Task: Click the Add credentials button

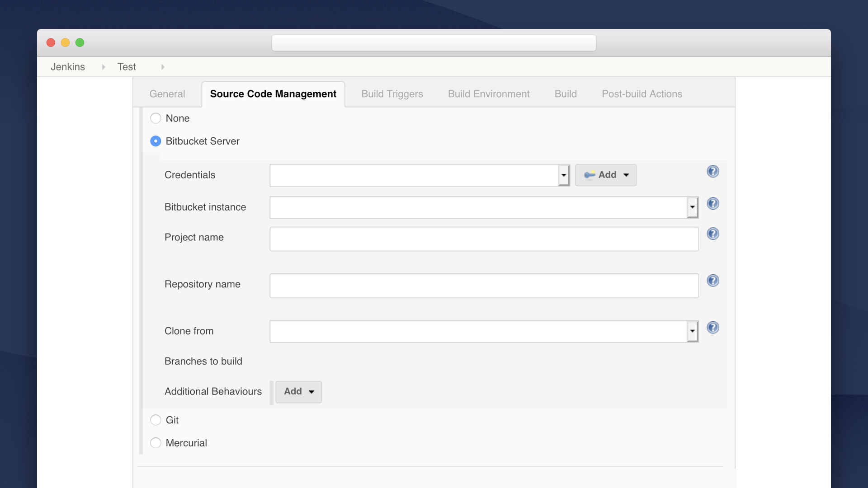Action: [606, 175]
